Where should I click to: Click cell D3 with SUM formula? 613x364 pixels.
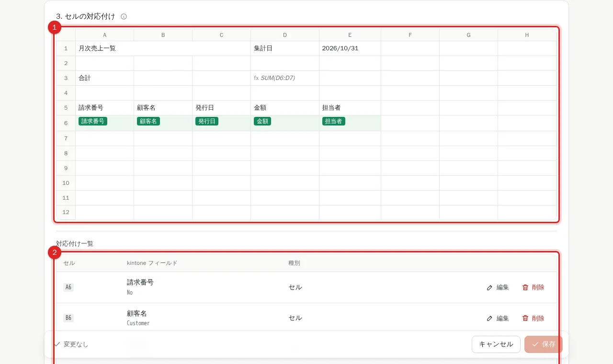(x=285, y=78)
